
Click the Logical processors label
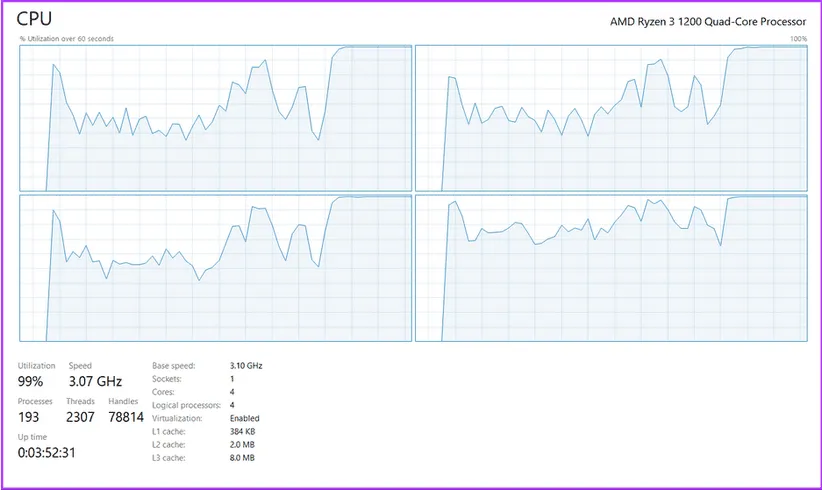click(185, 405)
